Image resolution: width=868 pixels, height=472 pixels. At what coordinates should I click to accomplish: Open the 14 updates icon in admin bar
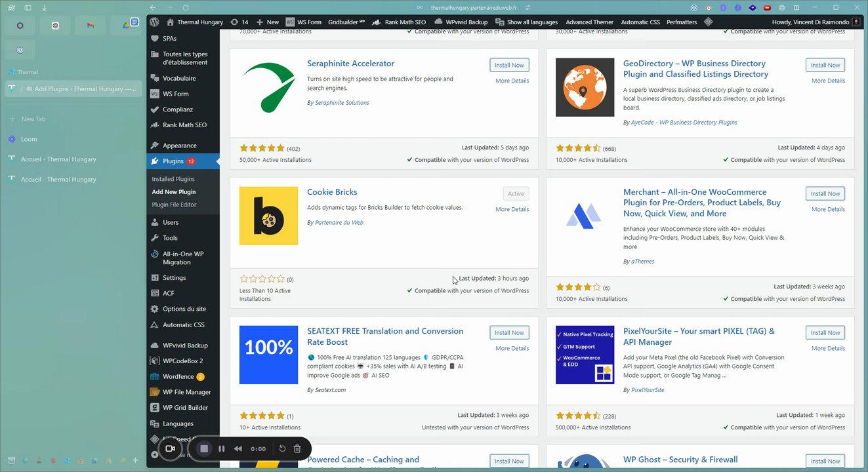click(239, 22)
